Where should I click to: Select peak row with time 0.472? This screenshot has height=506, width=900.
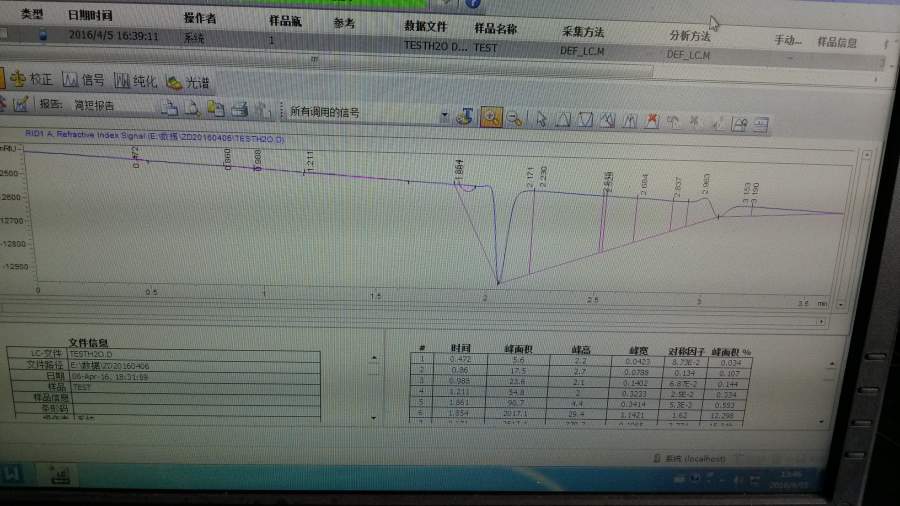[x=581, y=360]
